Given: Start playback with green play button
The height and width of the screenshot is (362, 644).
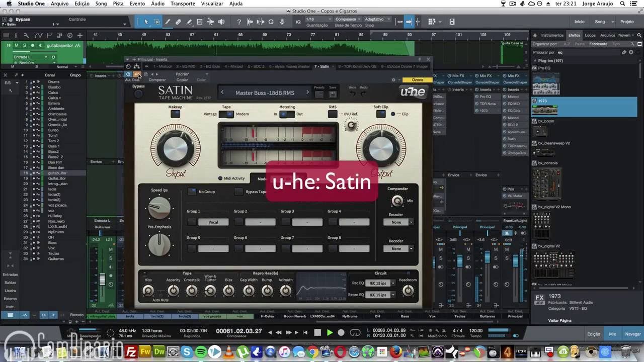Looking at the screenshot, I should click(x=330, y=332).
